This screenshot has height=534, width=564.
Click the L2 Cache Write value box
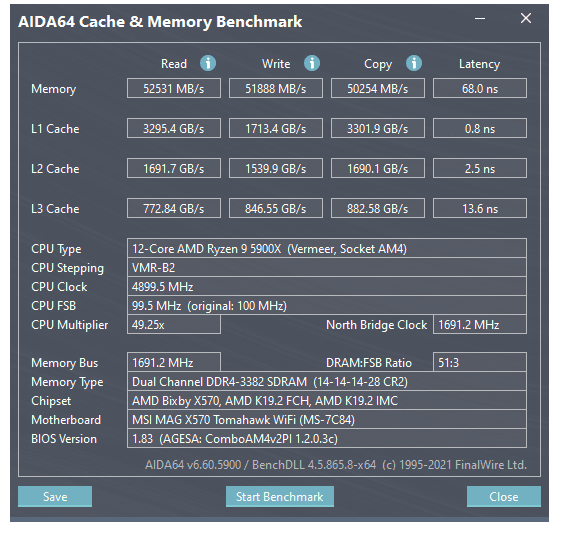pos(276,168)
